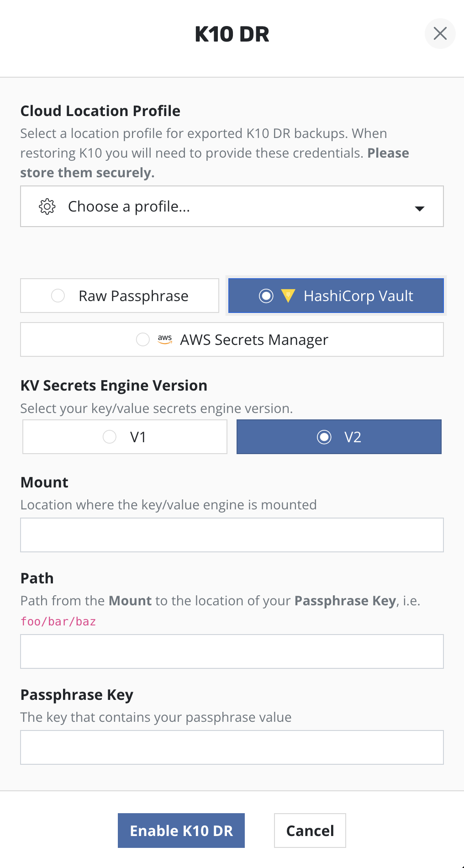The image size is (464, 868).
Task: Select the HashiCorp Vault radio button
Action: coord(266,296)
